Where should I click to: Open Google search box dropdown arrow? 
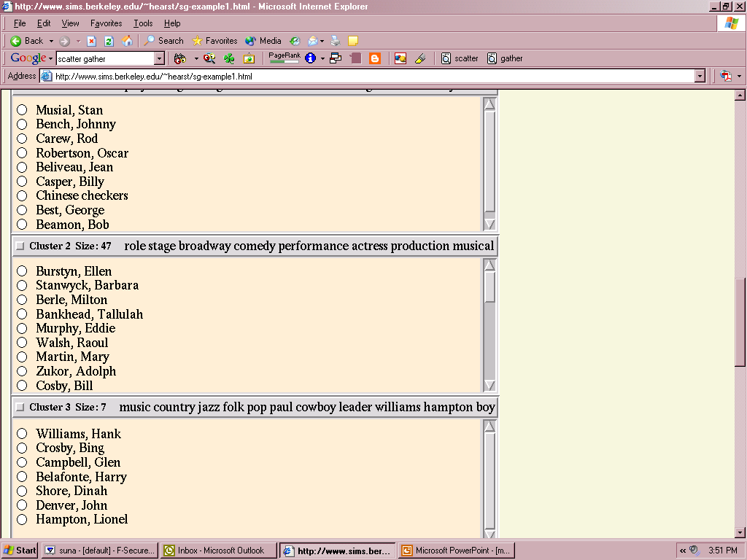tap(159, 58)
